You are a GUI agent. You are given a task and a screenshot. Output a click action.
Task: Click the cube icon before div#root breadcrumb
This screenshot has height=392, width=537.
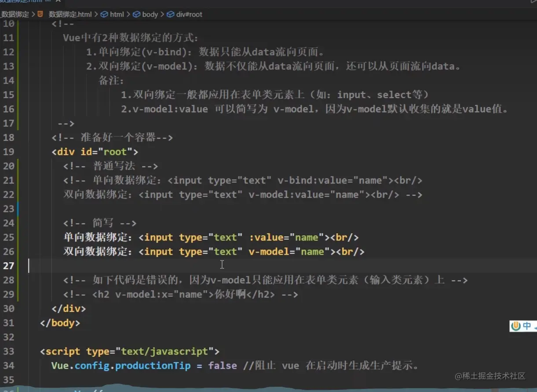171,14
